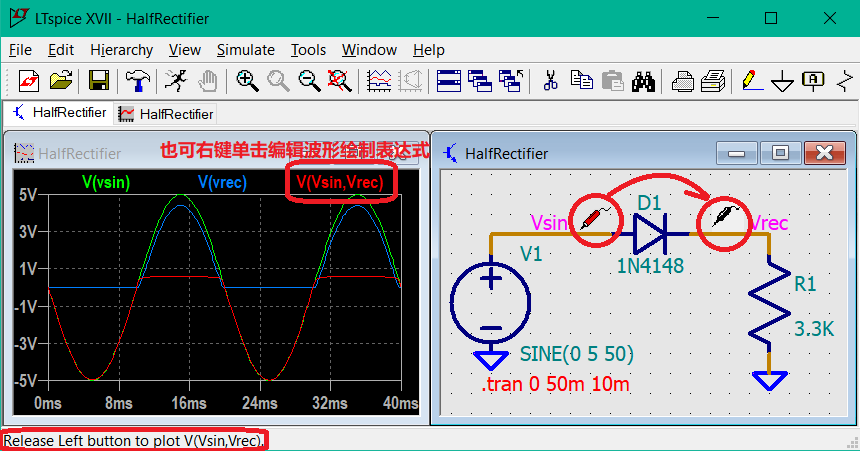Image resolution: width=860 pixels, height=451 pixels.
Task: Switch to the HalfRectifier waveform tab
Action: 166,114
